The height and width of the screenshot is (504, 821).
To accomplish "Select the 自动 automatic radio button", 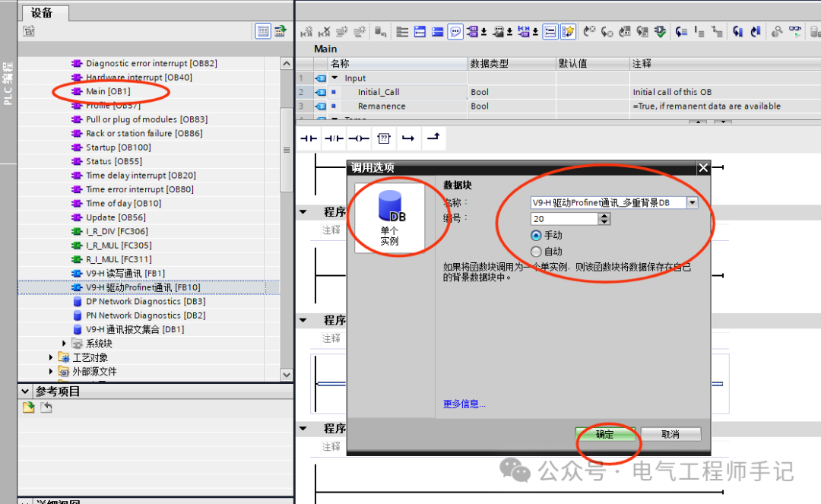I will (x=536, y=252).
